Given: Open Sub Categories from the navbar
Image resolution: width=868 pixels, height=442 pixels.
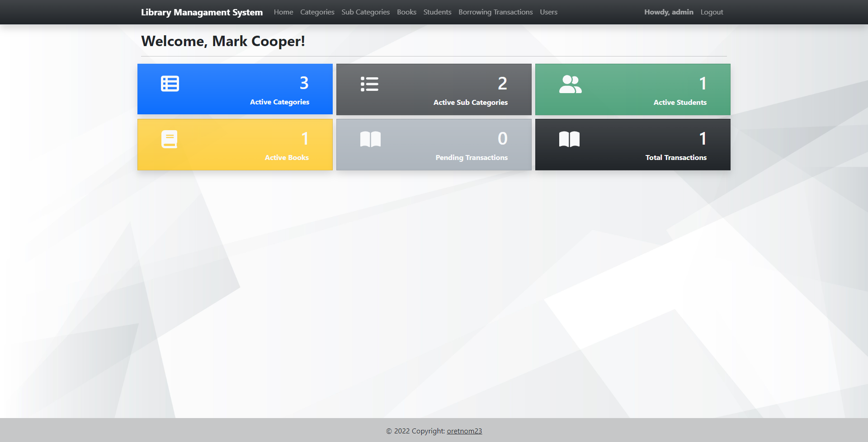Looking at the screenshot, I should click(366, 12).
